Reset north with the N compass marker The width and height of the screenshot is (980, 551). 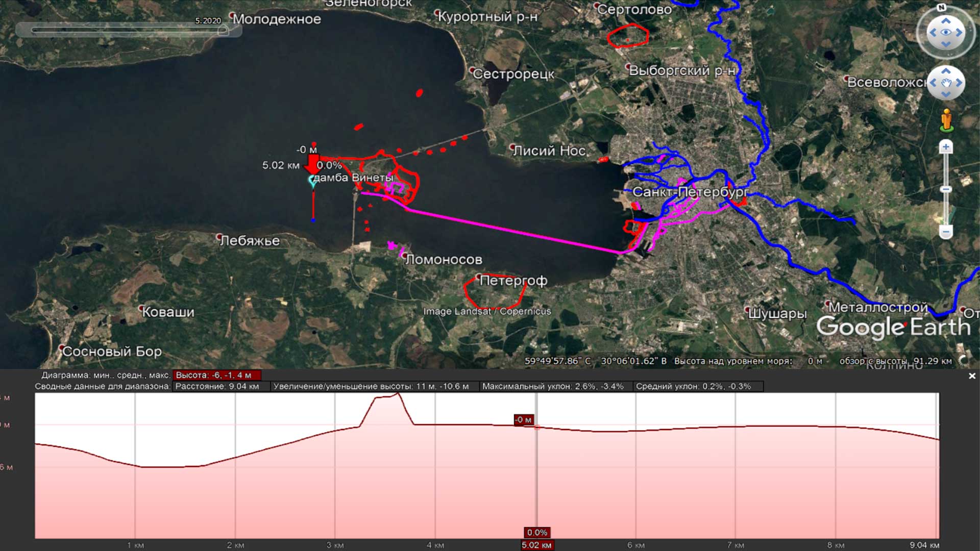click(942, 7)
